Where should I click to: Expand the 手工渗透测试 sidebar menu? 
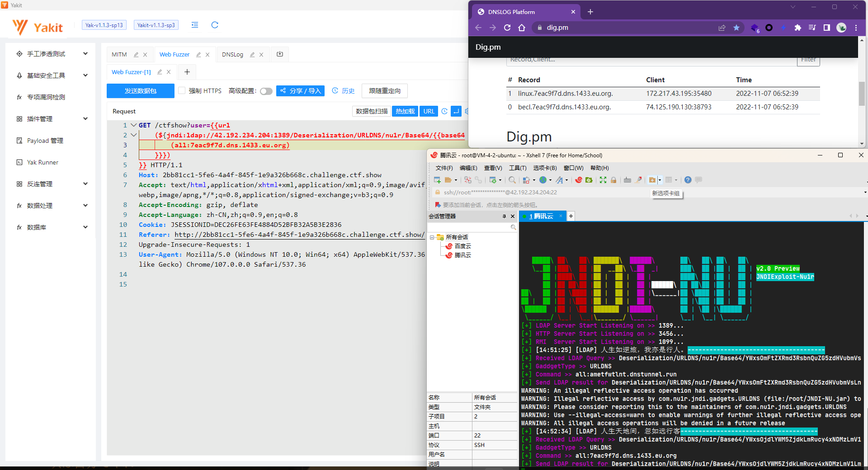point(85,54)
